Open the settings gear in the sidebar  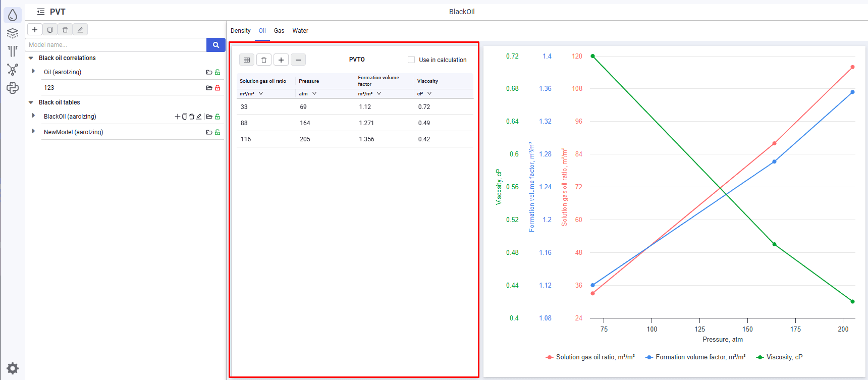pos(13,368)
